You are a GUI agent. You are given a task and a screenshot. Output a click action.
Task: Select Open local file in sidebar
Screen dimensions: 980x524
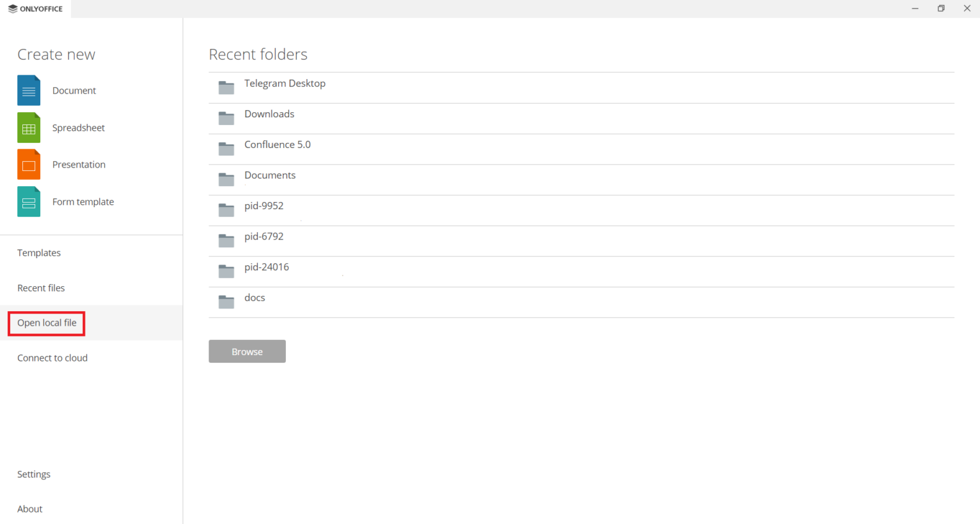[47, 323]
